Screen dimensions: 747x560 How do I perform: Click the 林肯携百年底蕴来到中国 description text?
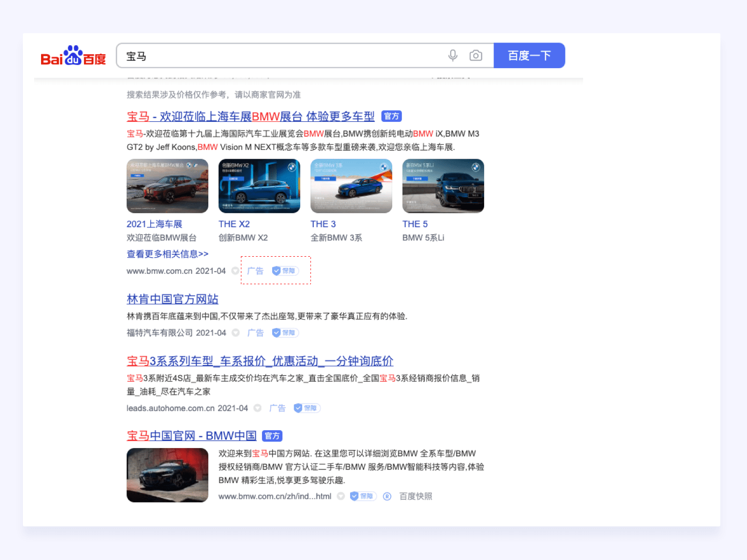click(x=267, y=316)
